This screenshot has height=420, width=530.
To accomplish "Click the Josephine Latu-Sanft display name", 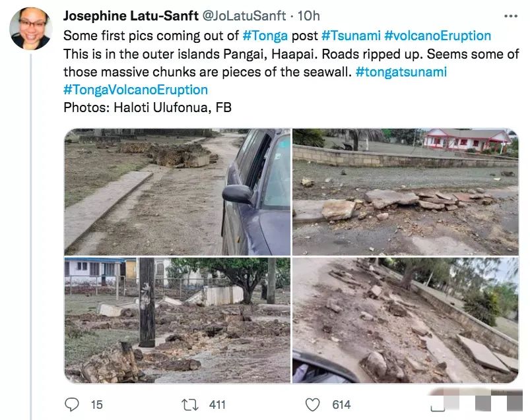I will [x=131, y=16].
